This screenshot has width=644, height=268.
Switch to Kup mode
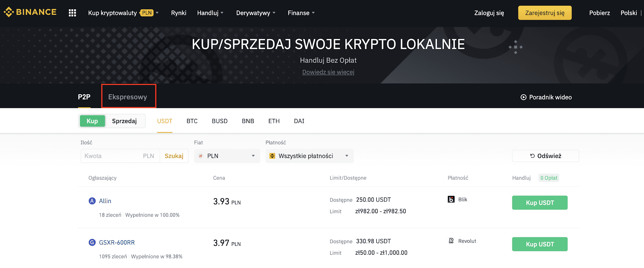(92, 121)
